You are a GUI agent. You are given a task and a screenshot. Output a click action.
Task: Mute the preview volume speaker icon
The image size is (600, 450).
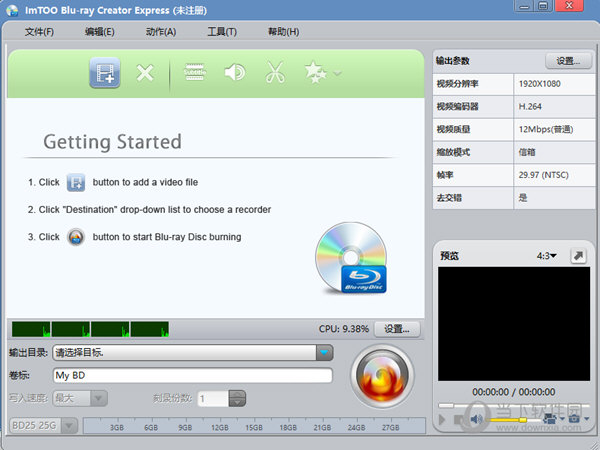click(477, 419)
